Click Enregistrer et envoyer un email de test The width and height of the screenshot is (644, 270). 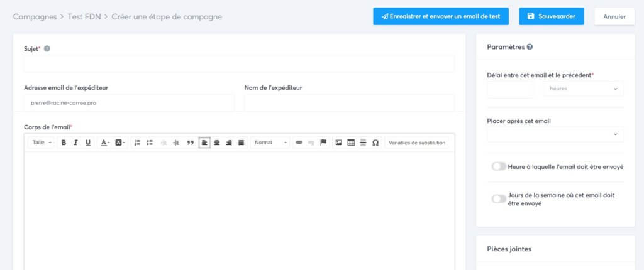[x=441, y=16]
